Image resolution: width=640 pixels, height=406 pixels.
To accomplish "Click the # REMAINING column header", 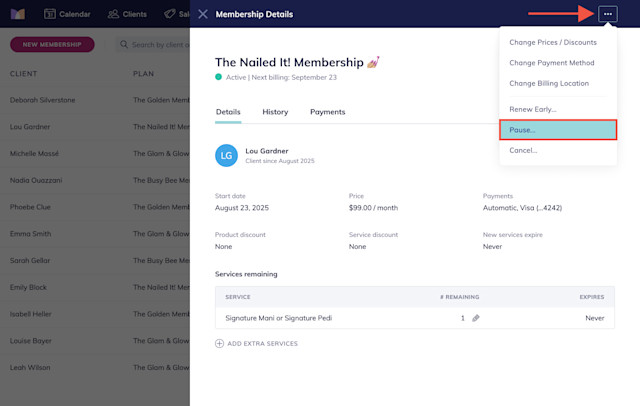I will 460,297.
